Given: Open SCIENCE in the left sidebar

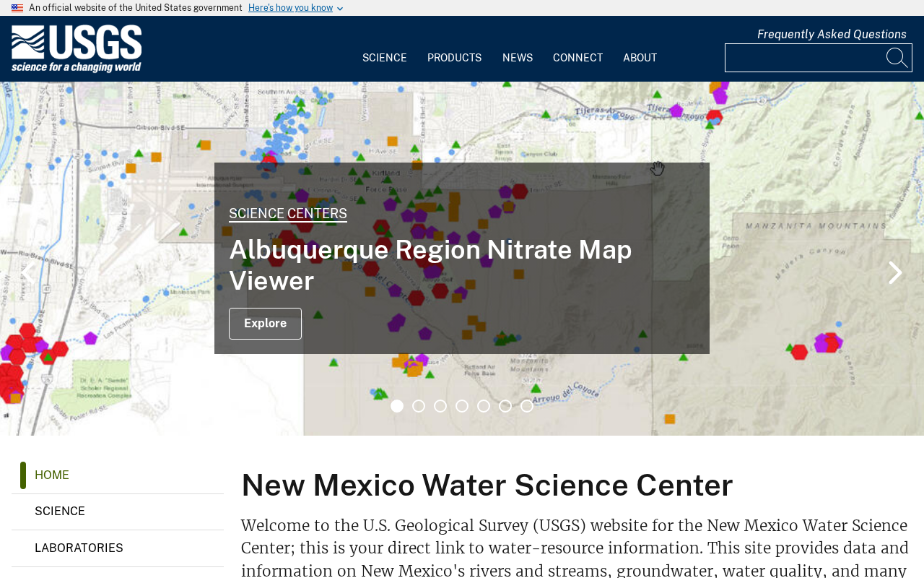Looking at the screenshot, I should pyautogui.click(x=118, y=512).
